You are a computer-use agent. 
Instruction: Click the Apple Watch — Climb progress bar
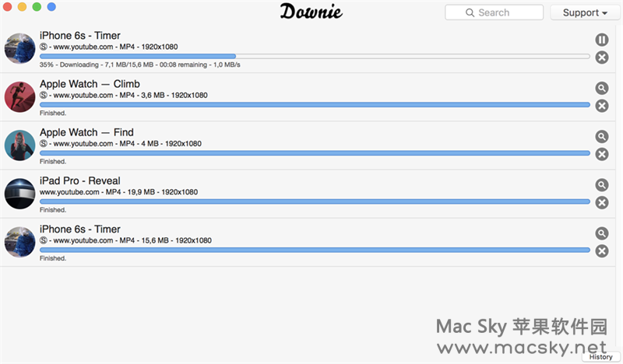(x=315, y=105)
